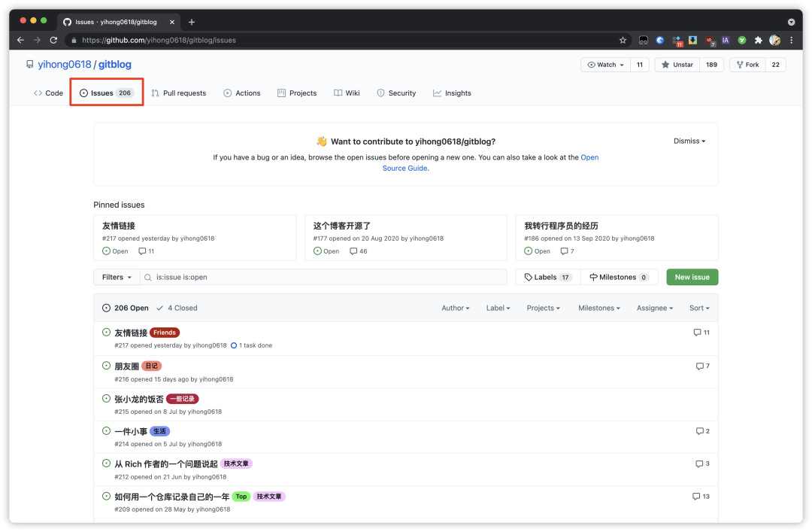This screenshot has height=532, width=812.
Task: Expand the Author filter dropdown
Action: (x=456, y=308)
